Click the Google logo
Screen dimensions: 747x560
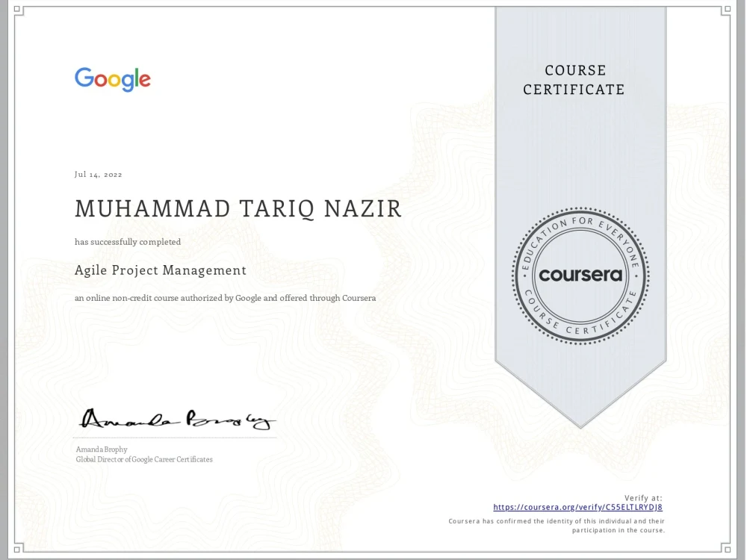pyautogui.click(x=113, y=80)
